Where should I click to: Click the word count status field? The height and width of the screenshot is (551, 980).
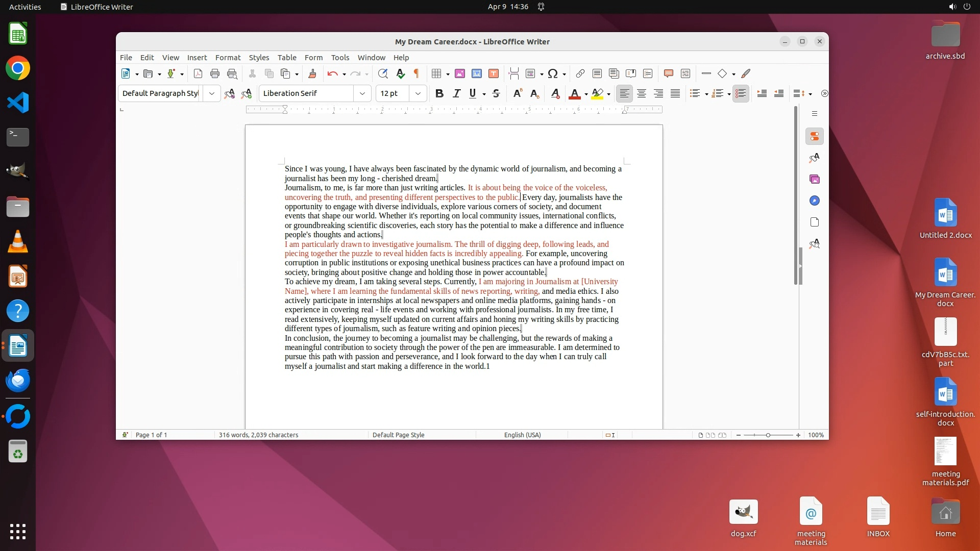258,435
